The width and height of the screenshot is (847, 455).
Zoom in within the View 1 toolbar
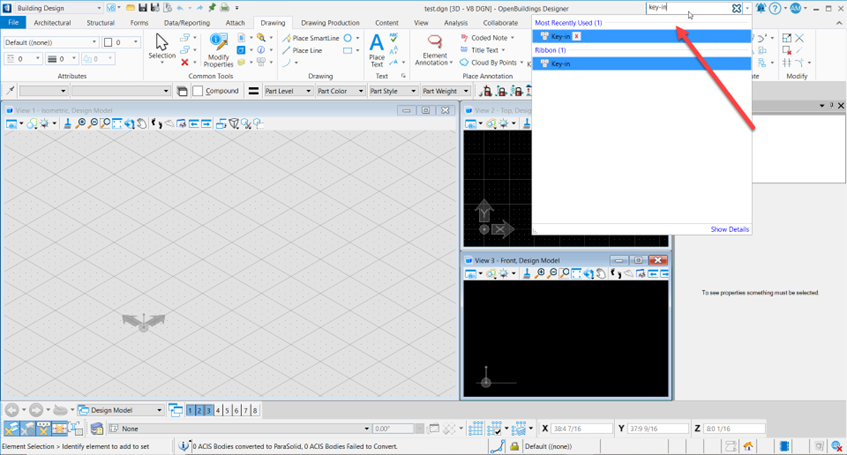pos(80,124)
